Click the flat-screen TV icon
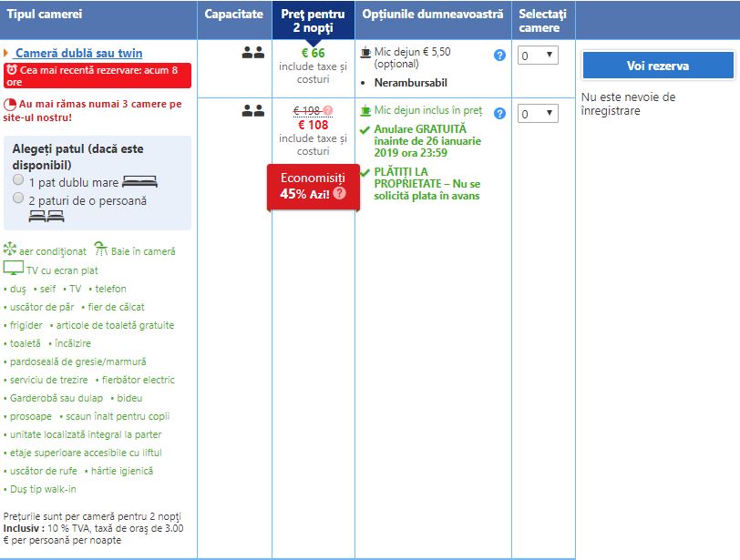 tap(13, 269)
